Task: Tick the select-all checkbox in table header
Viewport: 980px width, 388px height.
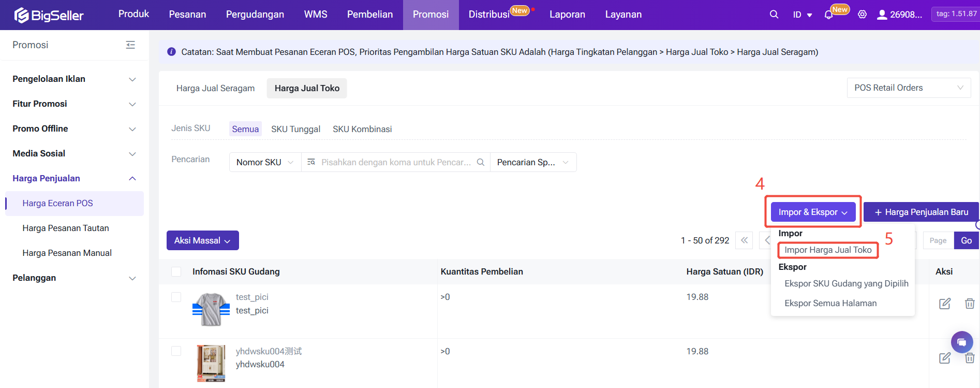Action: 176,272
